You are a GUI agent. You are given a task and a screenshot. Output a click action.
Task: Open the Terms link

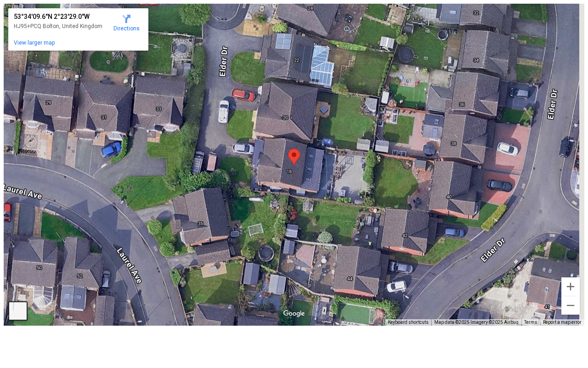[531, 322]
